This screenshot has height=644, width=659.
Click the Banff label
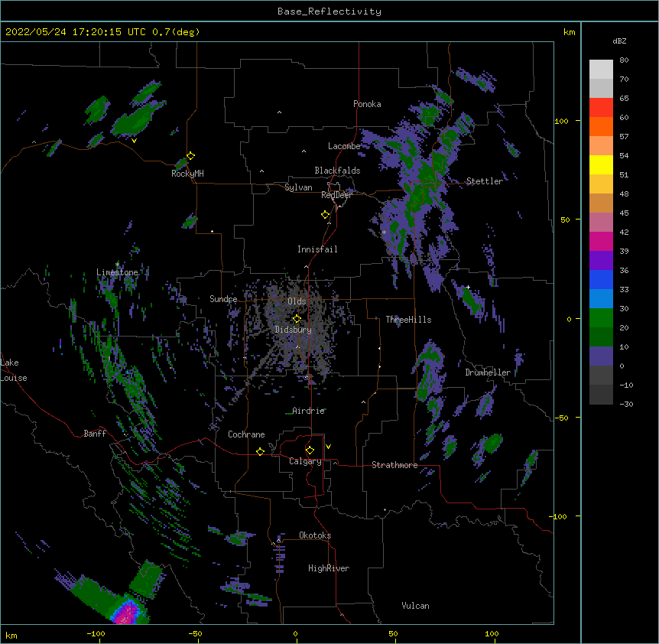point(95,434)
